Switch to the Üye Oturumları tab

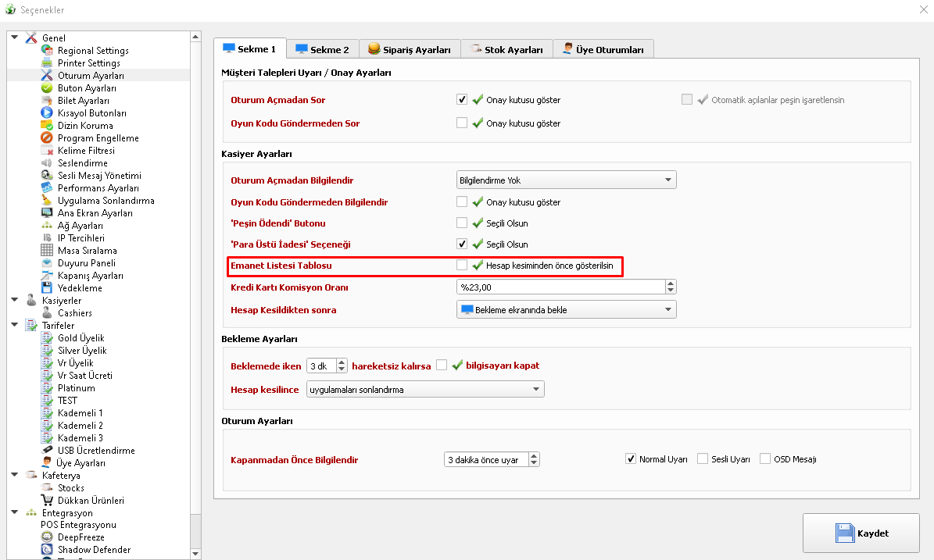[603, 49]
